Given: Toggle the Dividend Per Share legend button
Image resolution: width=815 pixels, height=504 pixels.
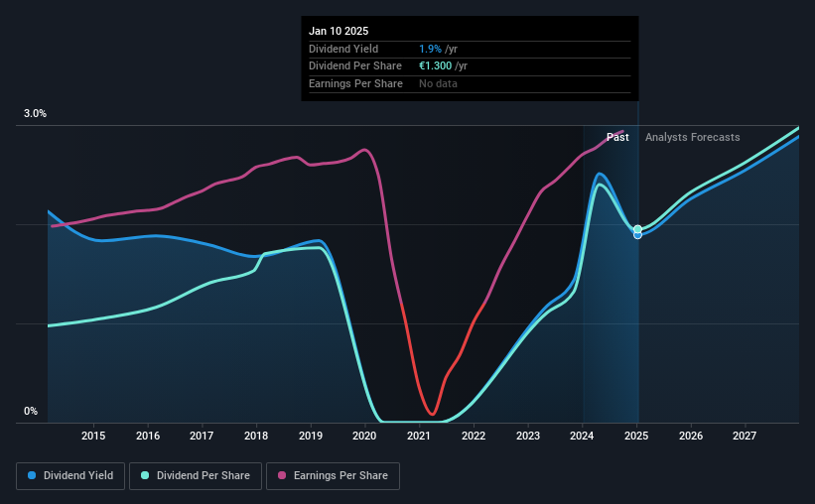Looking at the screenshot, I should 196,476.
